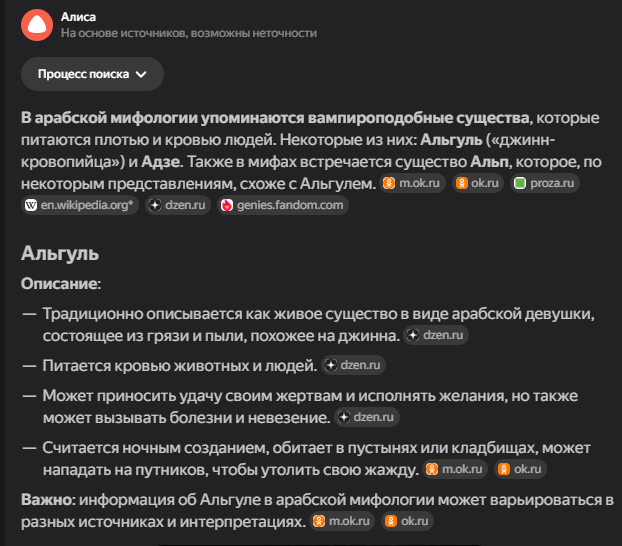Open the genies.fandom.com source chip

[284, 205]
